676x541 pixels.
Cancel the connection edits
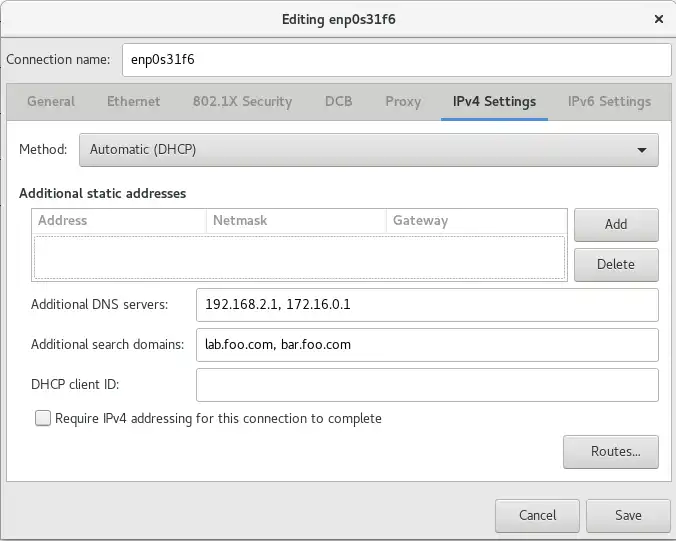[x=537, y=515]
